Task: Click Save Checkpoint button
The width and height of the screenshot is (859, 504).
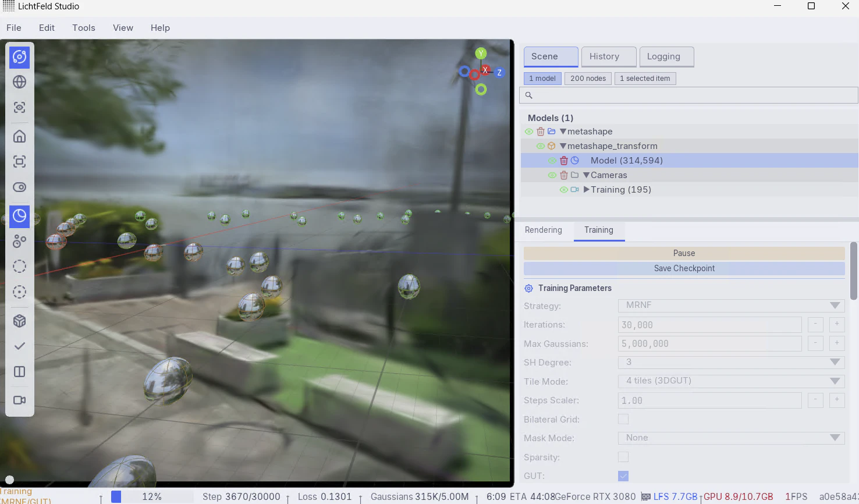Action: pyautogui.click(x=684, y=268)
